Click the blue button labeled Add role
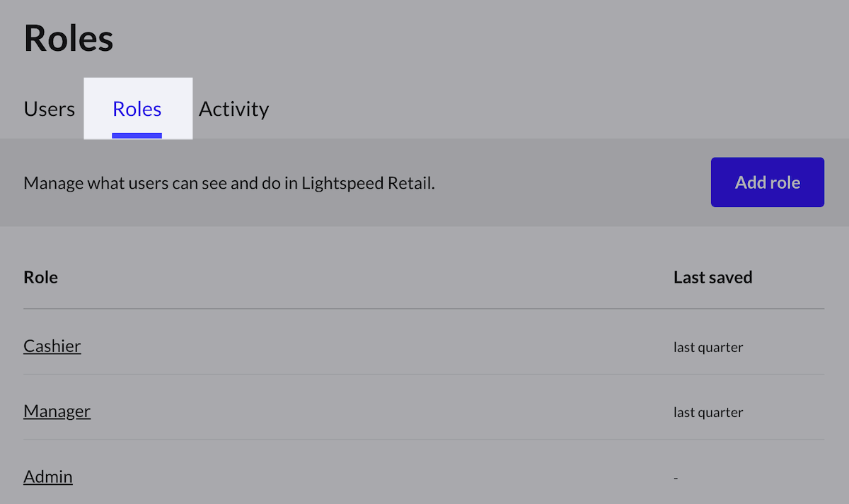The height and width of the screenshot is (504, 849). 767,182
